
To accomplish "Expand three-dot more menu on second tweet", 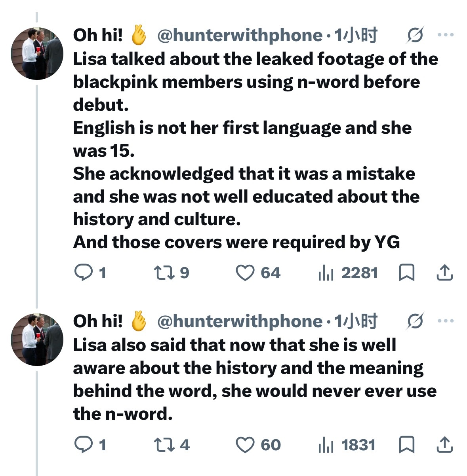I will pyautogui.click(x=446, y=321).
